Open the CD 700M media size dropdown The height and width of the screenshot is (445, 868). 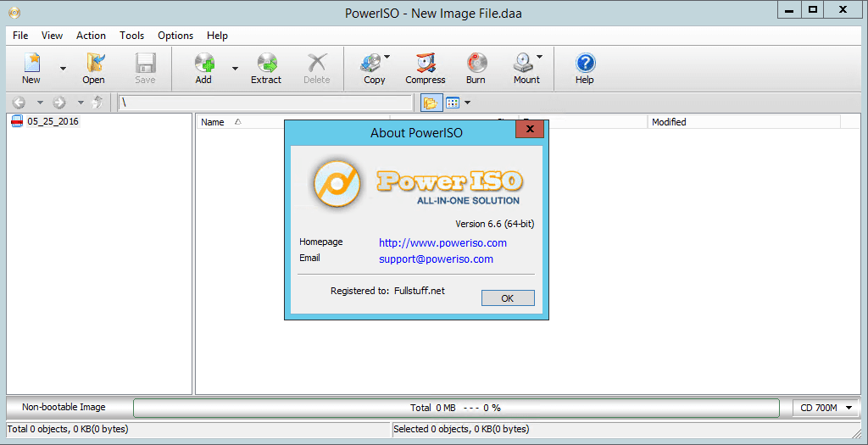coord(826,408)
